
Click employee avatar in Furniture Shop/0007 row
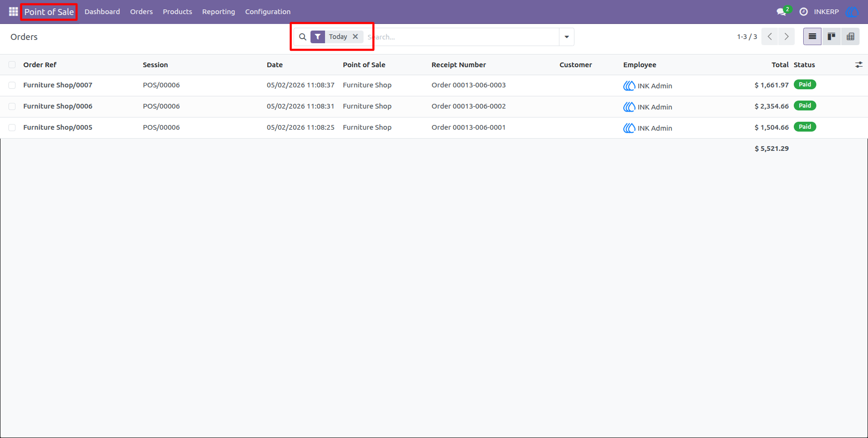pyautogui.click(x=629, y=86)
